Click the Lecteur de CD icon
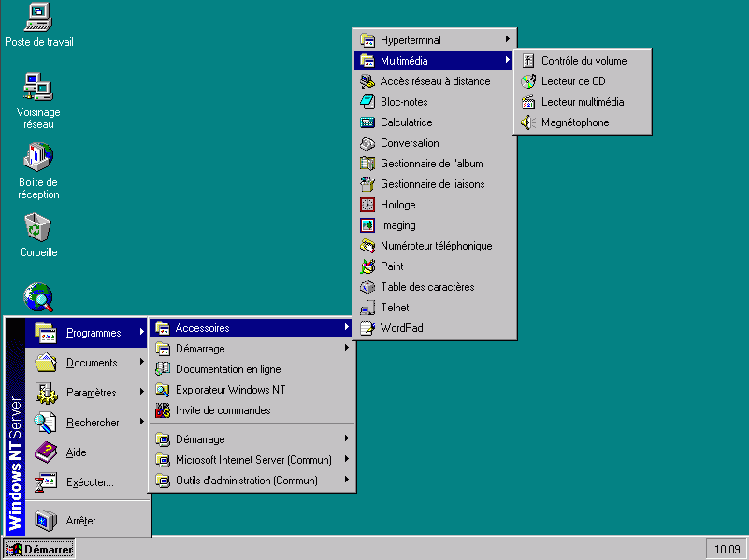 coord(528,81)
